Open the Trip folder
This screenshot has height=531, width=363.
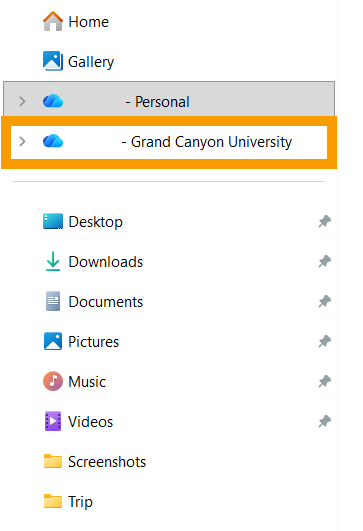[80, 502]
